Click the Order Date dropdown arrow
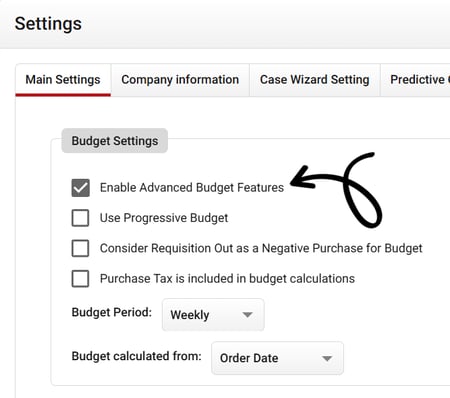The width and height of the screenshot is (450, 398). point(327,359)
